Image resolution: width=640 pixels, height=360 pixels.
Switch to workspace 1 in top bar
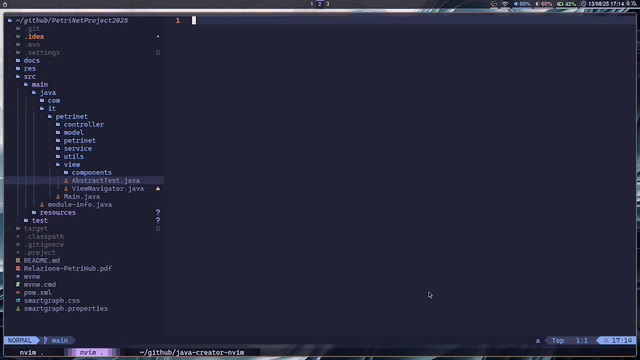311,4
